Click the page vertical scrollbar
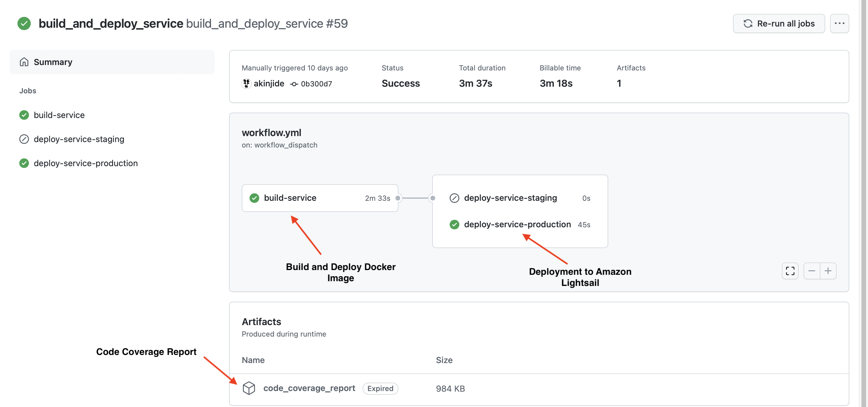Screen dimensions: 868x407 [x=863, y=203]
